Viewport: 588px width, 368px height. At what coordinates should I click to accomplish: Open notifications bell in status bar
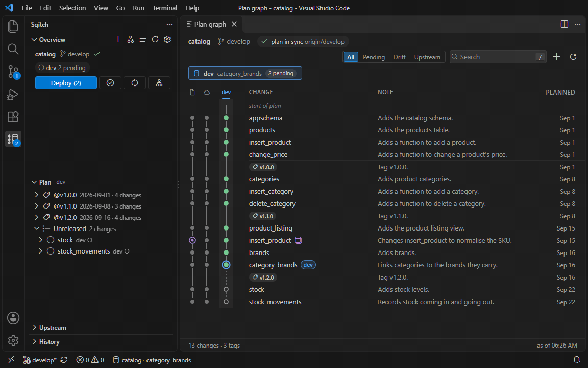coord(577,360)
